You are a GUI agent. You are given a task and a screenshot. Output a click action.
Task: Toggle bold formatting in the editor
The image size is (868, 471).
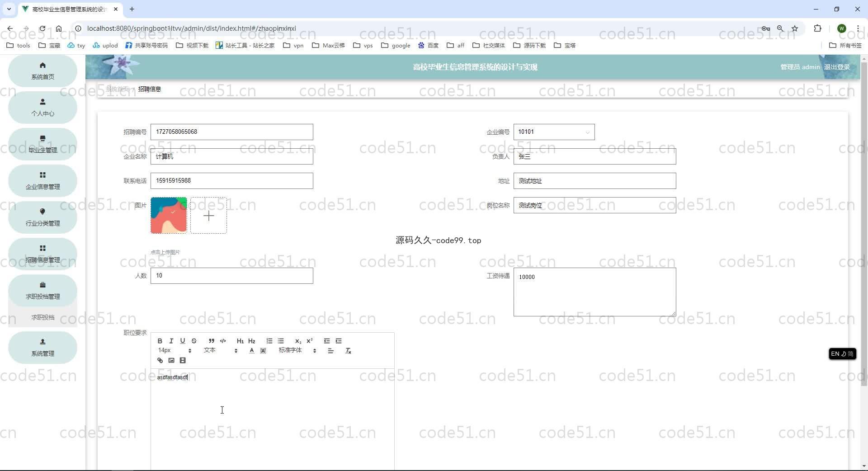(x=160, y=341)
